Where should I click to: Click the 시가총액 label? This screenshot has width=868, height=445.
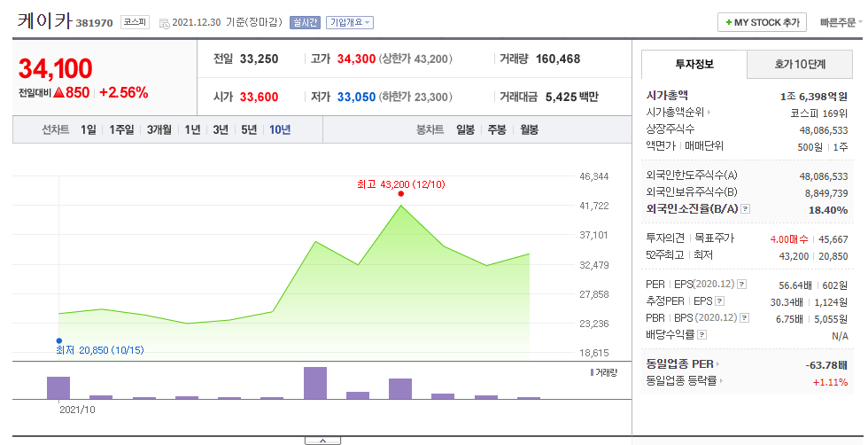pos(667,96)
